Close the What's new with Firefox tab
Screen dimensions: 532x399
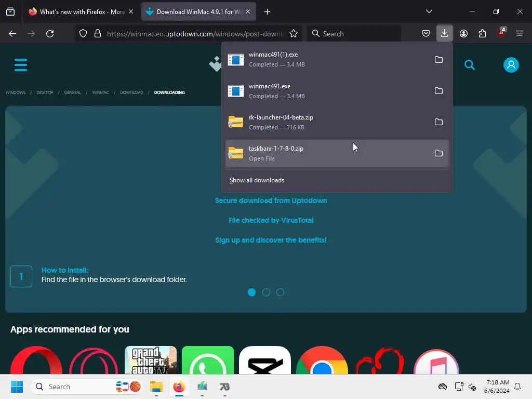[x=131, y=11]
